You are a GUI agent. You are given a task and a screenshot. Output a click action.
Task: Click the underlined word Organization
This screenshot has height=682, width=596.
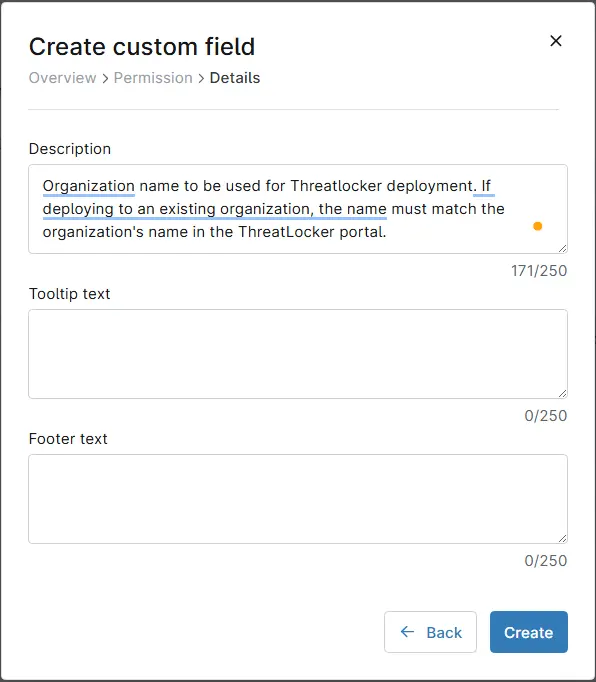point(89,186)
